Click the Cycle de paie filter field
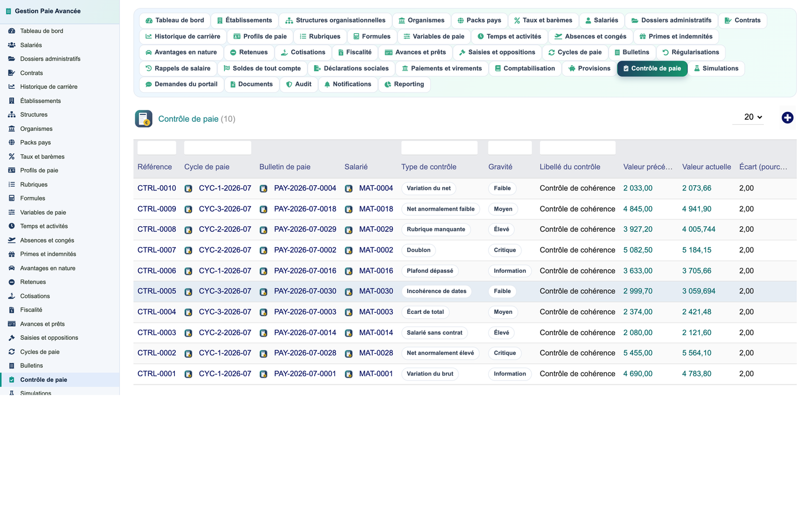The height and width of the screenshot is (507, 812). pyautogui.click(x=217, y=148)
